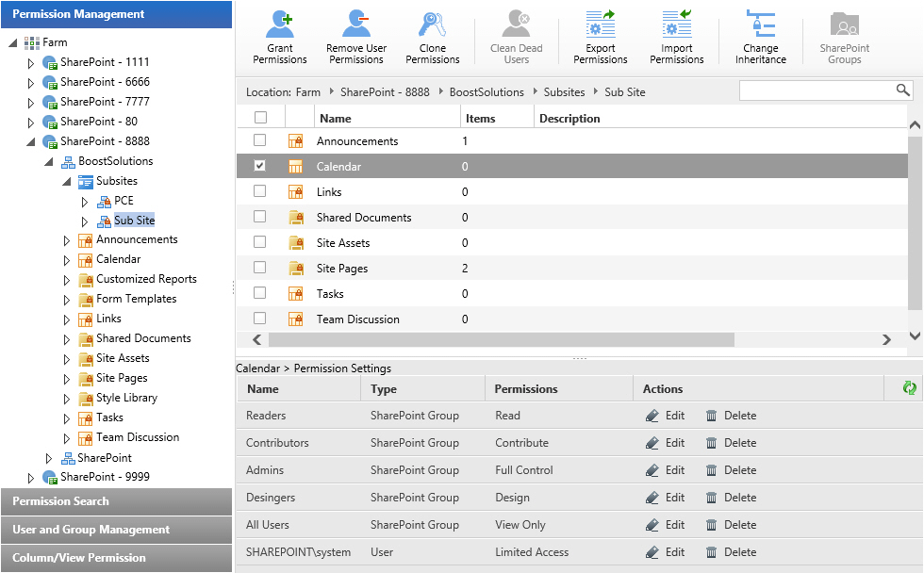
Task: Click the Remove User Permissions icon
Action: [355, 36]
